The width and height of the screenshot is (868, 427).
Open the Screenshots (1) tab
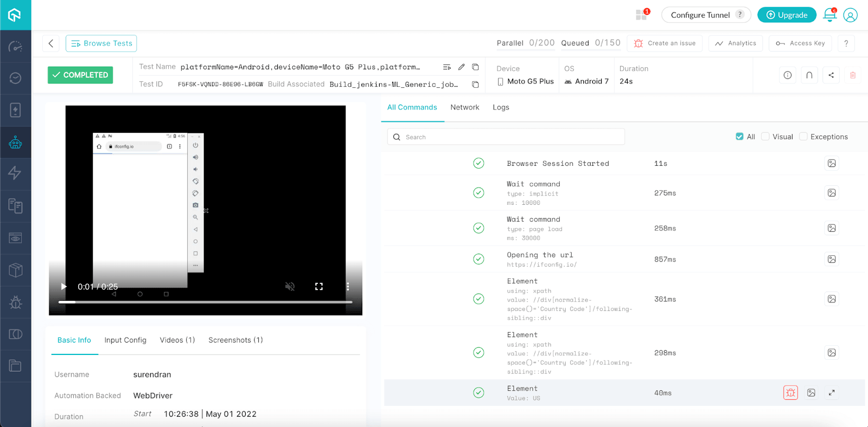235,340
